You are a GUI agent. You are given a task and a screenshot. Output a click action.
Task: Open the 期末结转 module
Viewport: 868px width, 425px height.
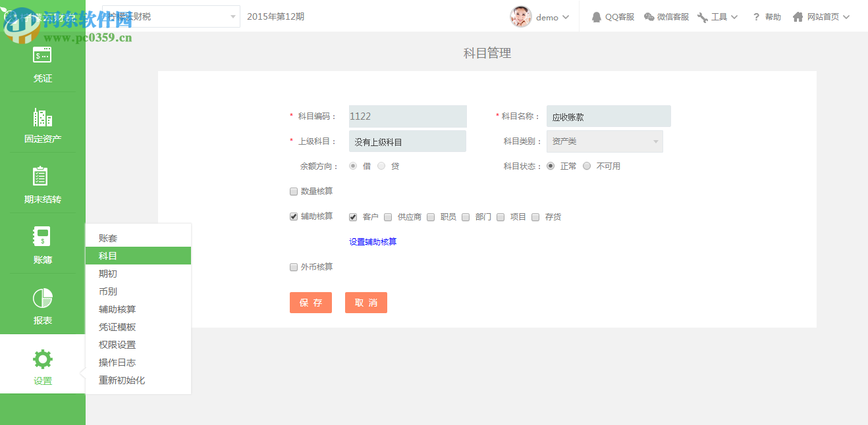tap(42, 184)
